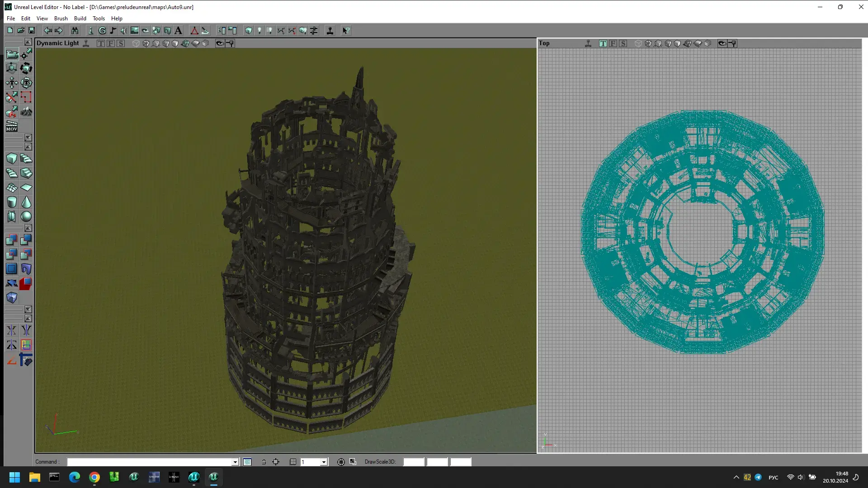868x488 pixels.
Task: Click the context Help cursor icon
Action: point(346,30)
